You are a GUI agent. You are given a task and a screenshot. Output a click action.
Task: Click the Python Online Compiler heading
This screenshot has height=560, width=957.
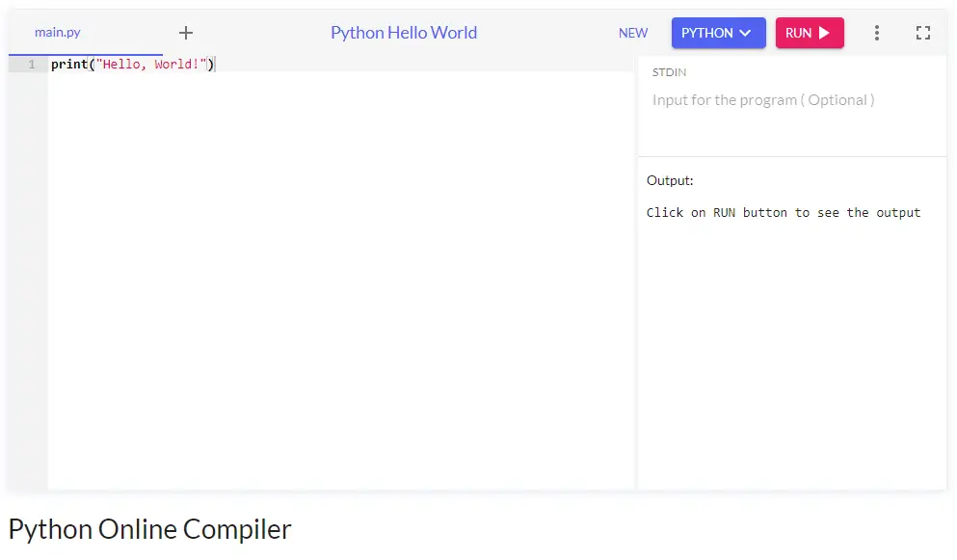[149, 529]
